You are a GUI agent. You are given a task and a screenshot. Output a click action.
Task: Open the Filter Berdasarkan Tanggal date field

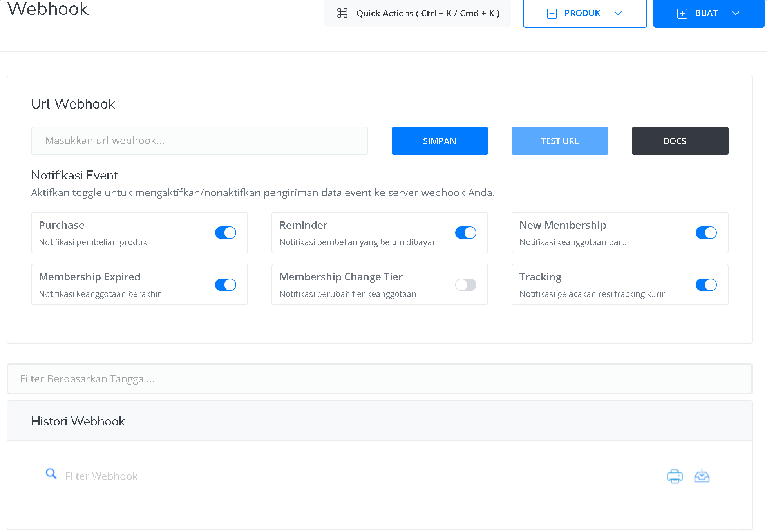click(380, 379)
